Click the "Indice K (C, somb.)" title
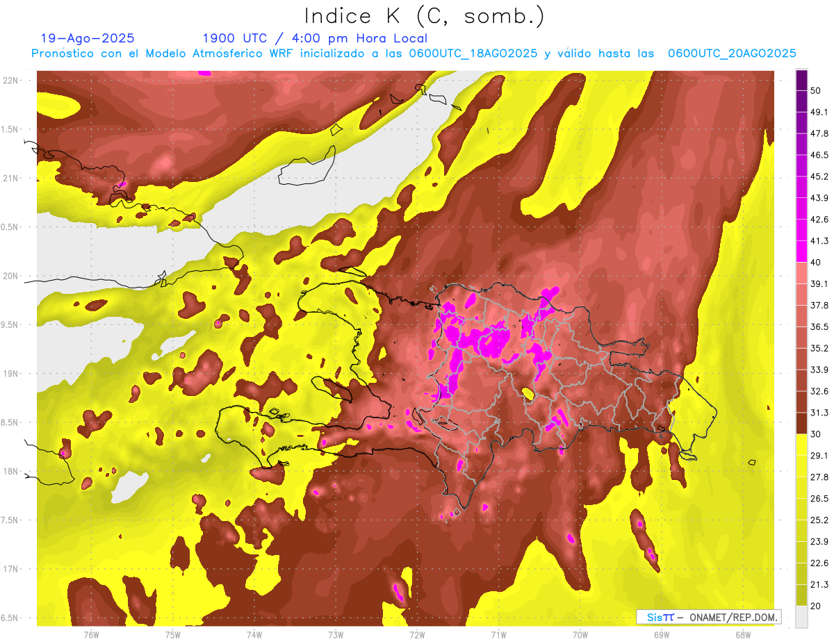 tap(425, 17)
